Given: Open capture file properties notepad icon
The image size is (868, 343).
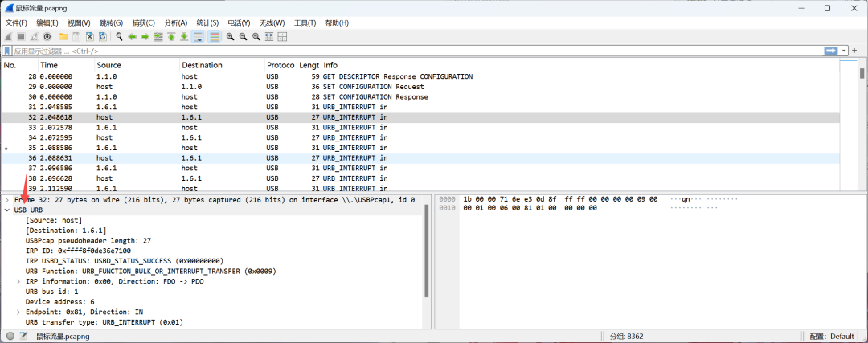Looking at the screenshot, I should click(23, 336).
